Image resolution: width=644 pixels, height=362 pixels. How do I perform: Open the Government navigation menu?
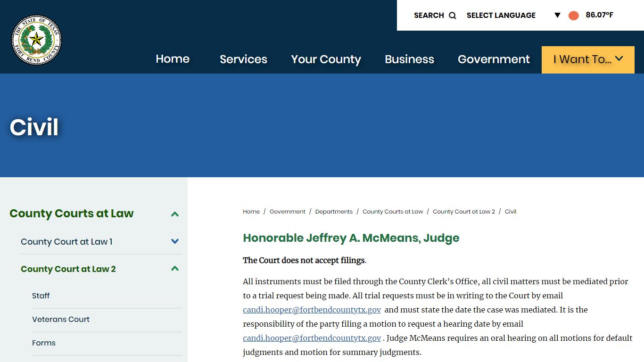click(x=494, y=59)
